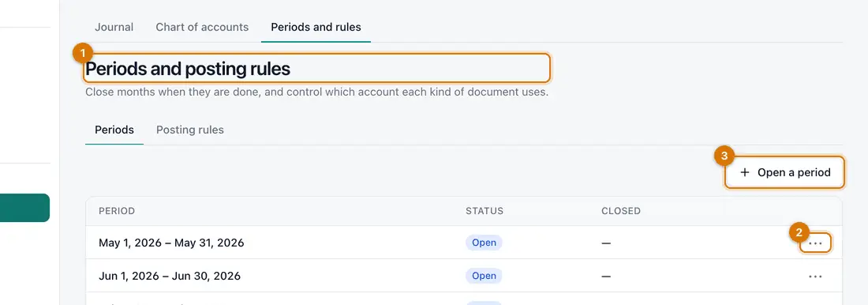The width and height of the screenshot is (868, 305).
Task: Switch to the Posting rules sub-tab
Action: point(190,130)
